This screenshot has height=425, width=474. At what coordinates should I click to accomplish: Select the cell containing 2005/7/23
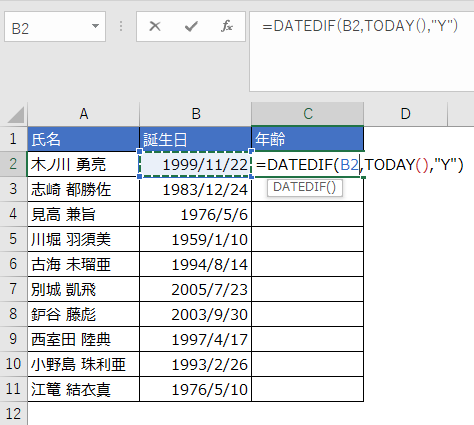tap(196, 289)
